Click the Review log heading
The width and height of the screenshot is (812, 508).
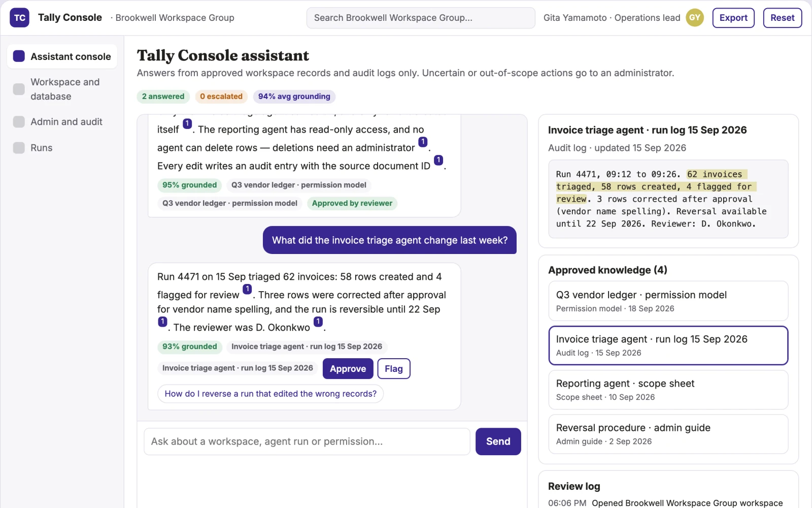click(574, 486)
